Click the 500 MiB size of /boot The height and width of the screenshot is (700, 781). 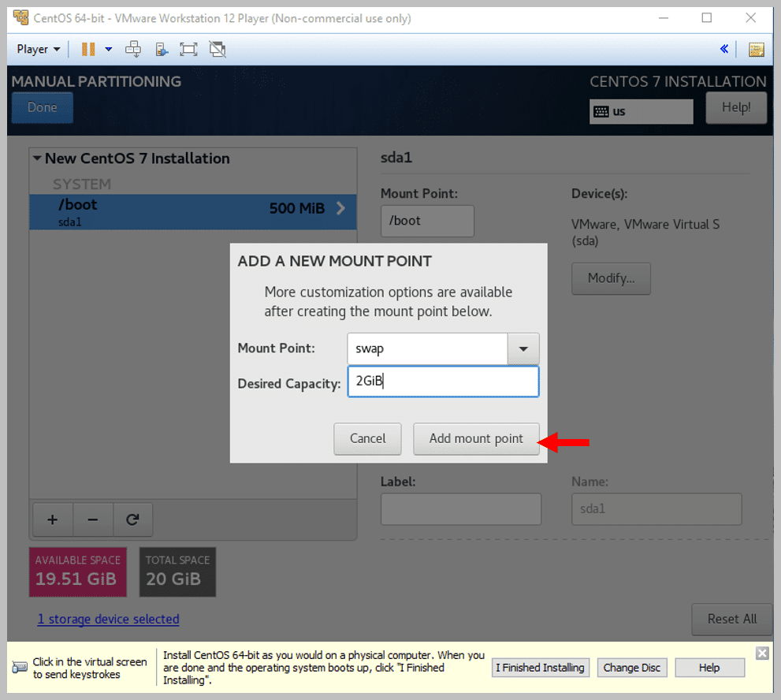[297, 208]
